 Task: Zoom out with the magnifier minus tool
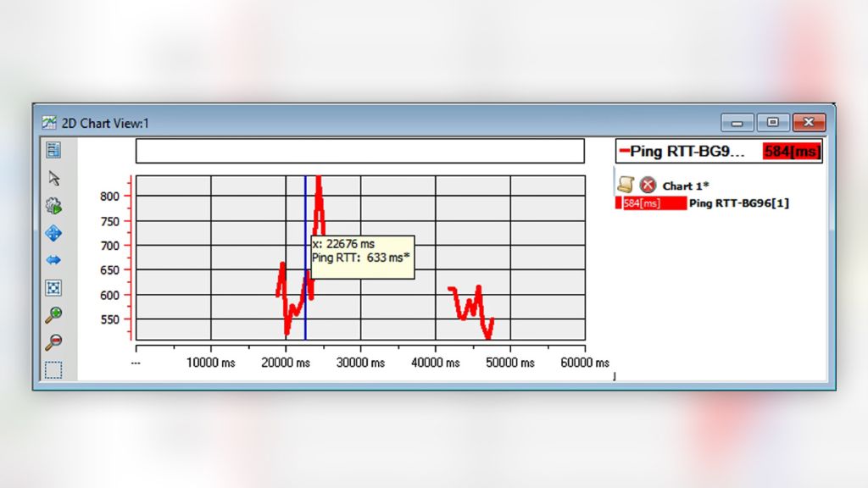(x=53, y=341)
